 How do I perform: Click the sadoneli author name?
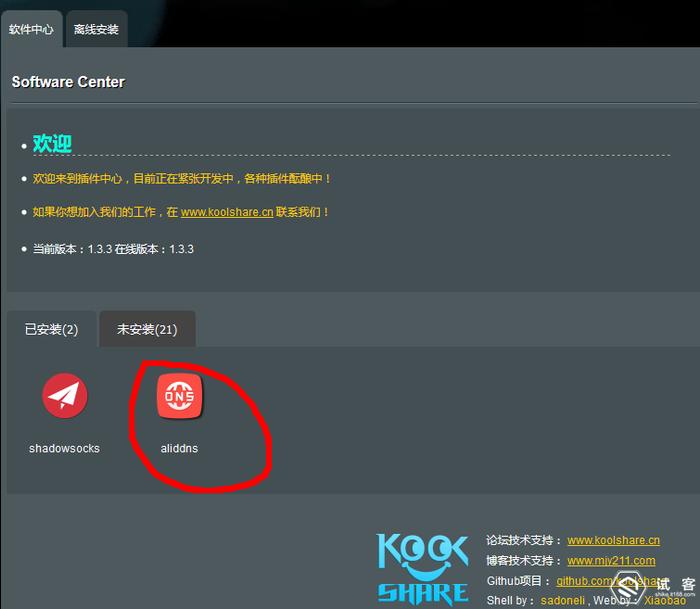[562, 601]
